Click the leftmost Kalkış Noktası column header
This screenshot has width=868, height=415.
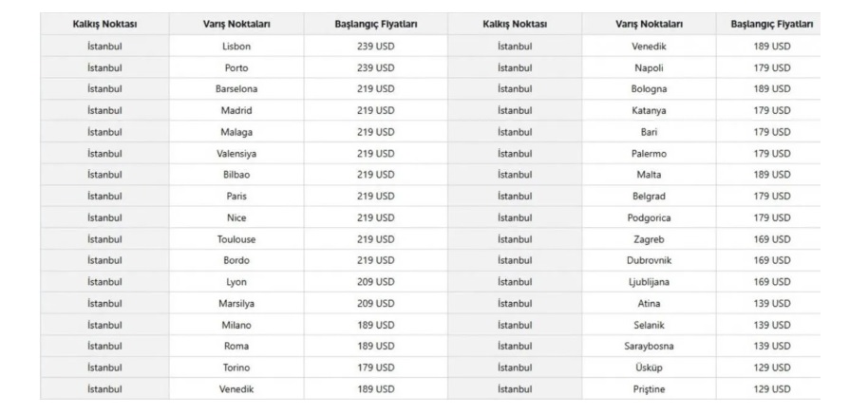point(104,23)
